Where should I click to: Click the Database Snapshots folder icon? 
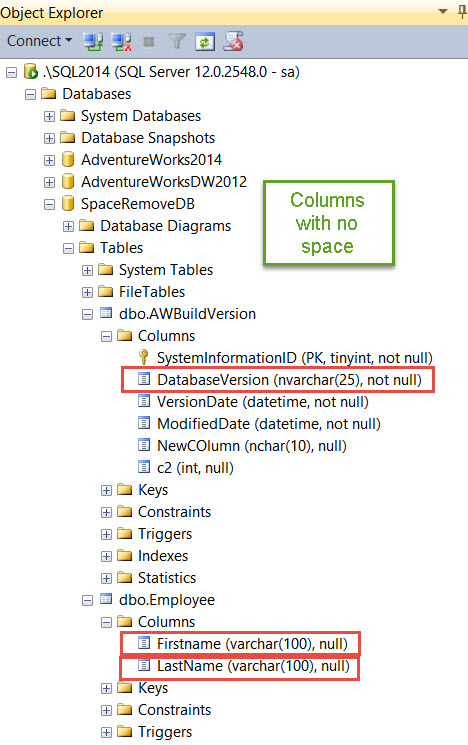68,137
